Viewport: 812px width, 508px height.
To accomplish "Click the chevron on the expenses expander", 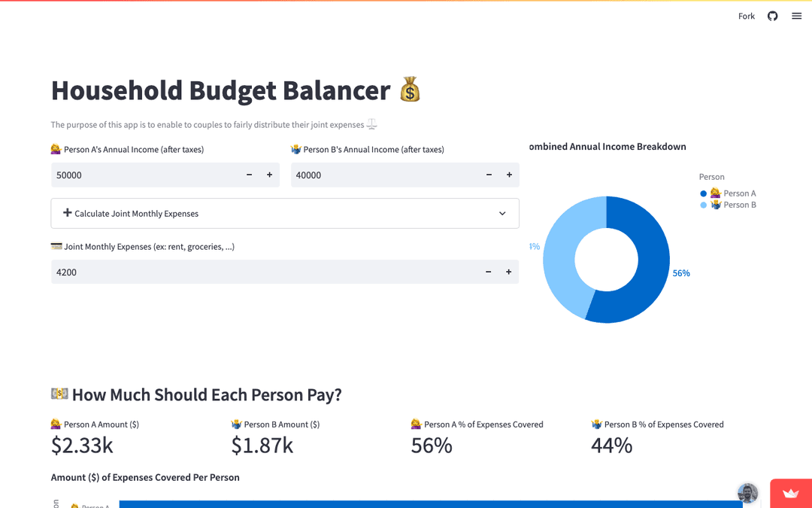I will 501,214.
